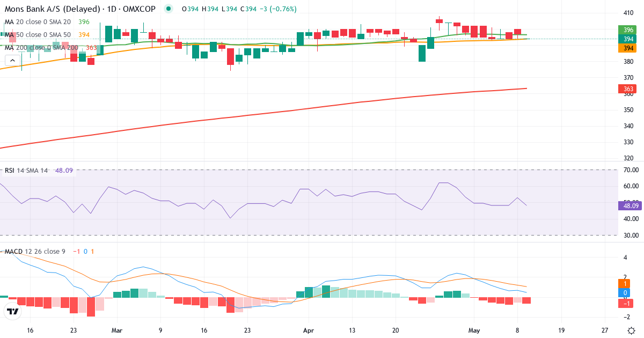Screen dimensions: 644x338
Task: Click the 70.00 RSI scale label
Action: click(630, 170)
